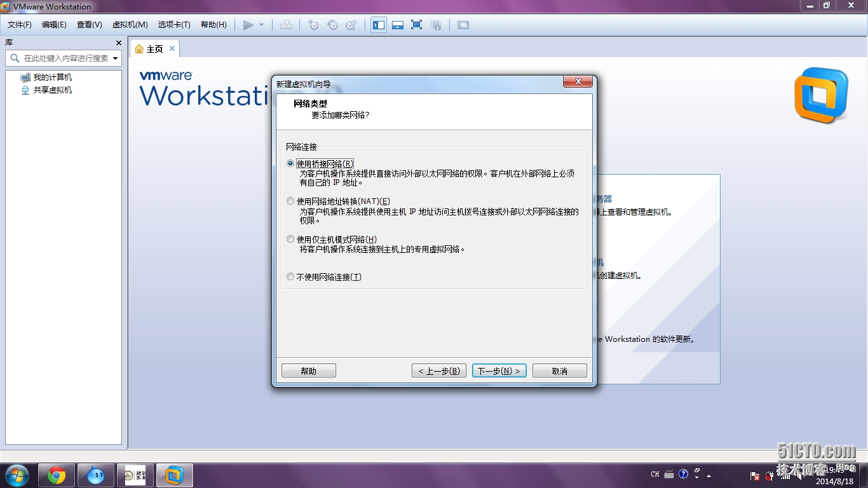This screenshot has height=488, width=868.
Task: Select 共享虚拟机 in the library tree
Action: pyautogui.click(x=46, y=90)
